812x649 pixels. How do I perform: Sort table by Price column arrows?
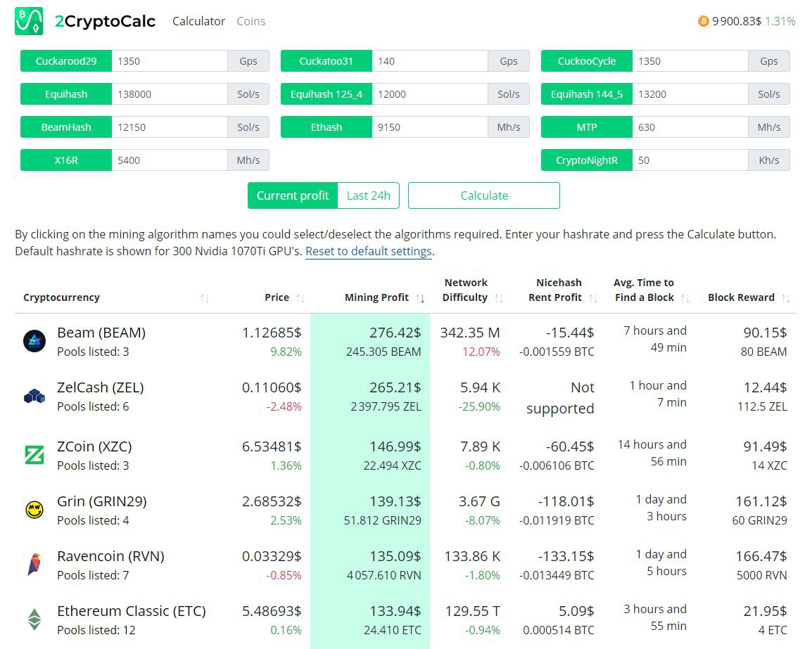(300, 298)
